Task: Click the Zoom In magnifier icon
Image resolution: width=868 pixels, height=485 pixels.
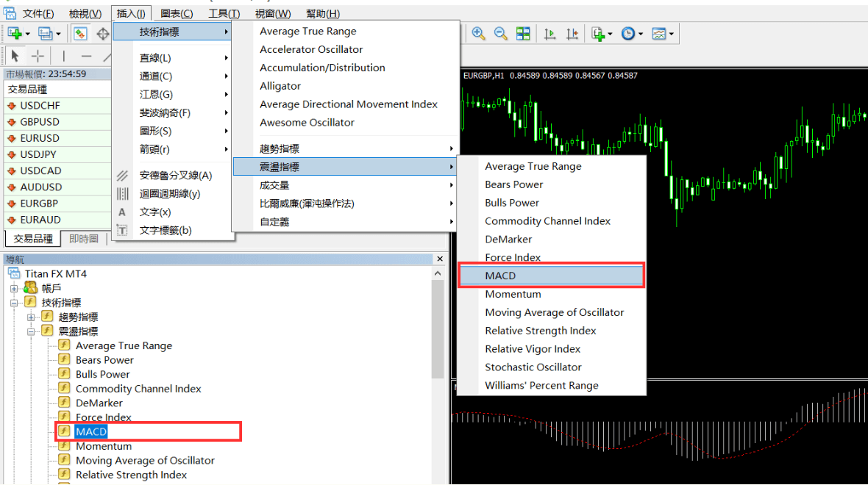Action: pos(479,34)
